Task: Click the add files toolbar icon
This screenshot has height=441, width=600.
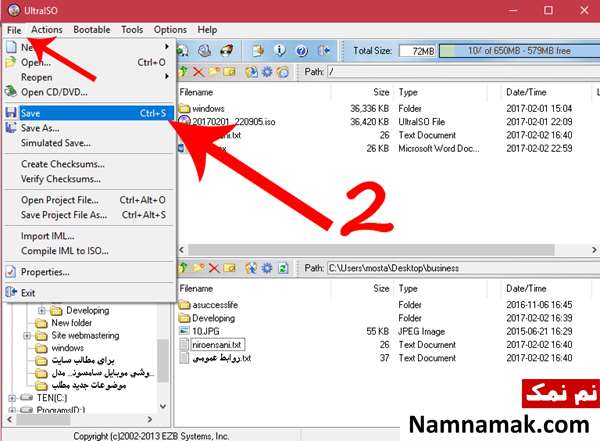Action: point(258,50)
